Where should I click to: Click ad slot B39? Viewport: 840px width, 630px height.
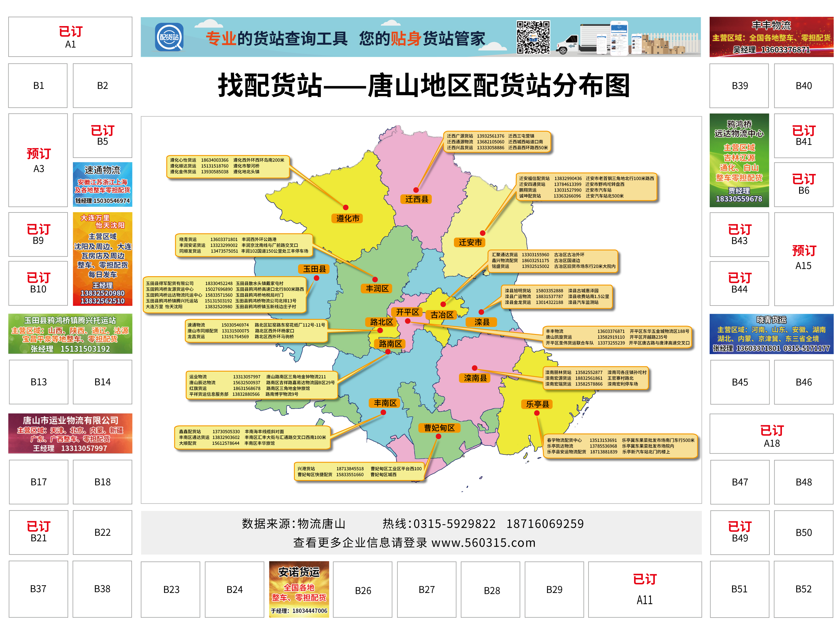click(x=739, y=85)
